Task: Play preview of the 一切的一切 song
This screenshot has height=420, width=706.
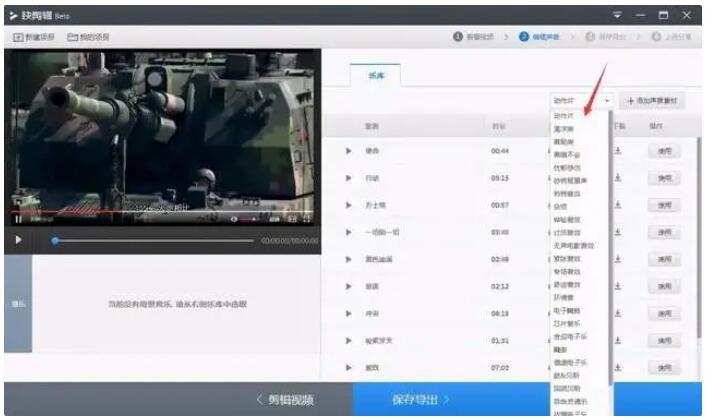Action: click(x=348, y=232)
